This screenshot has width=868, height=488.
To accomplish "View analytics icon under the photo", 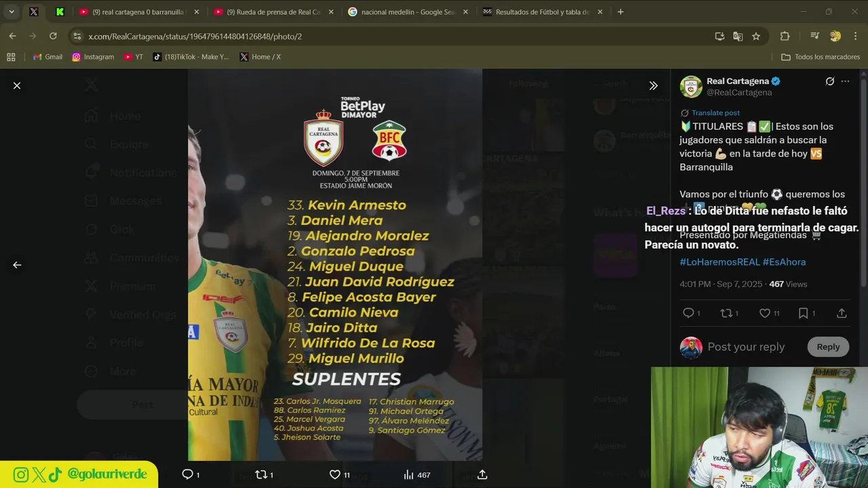I will coord(408,474).
